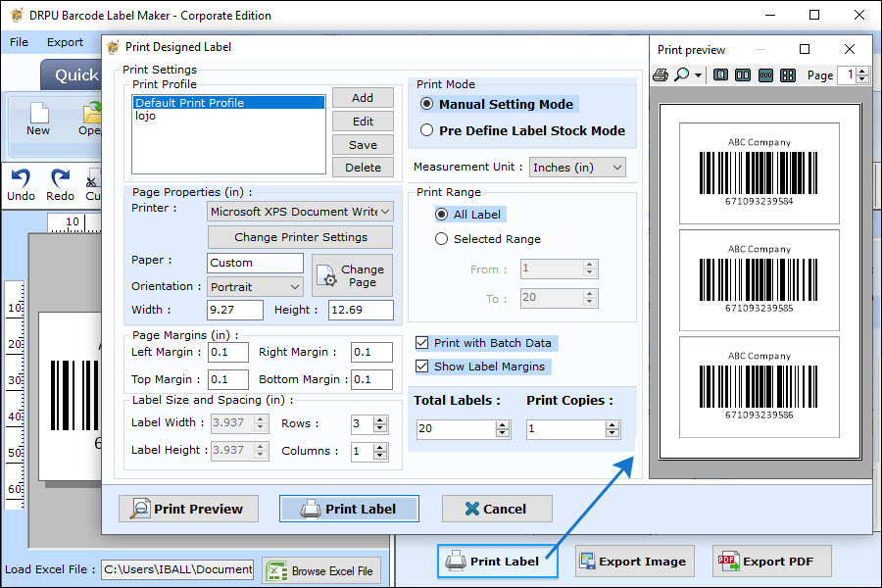Viewport: 882px width, 588px height.
Task: Select four-page view icon in Print preview
Action: (x=788, y=74)
